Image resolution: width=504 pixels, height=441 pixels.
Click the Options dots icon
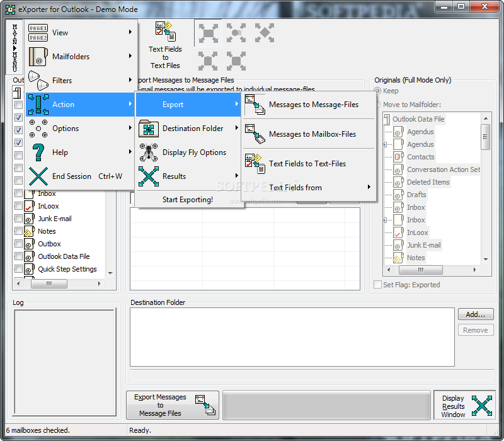pyautogui.click(x=38, y=129)
